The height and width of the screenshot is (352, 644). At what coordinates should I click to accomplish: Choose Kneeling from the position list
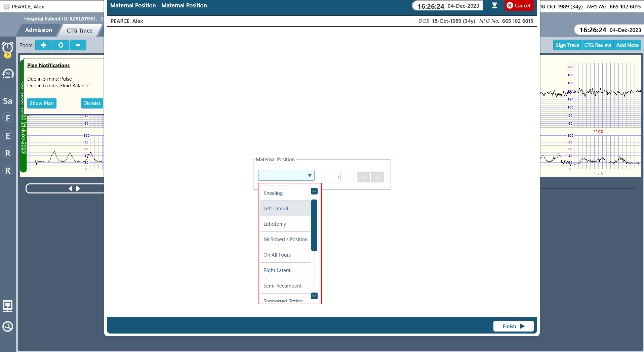pyautogui.click(x=285, y=193)
